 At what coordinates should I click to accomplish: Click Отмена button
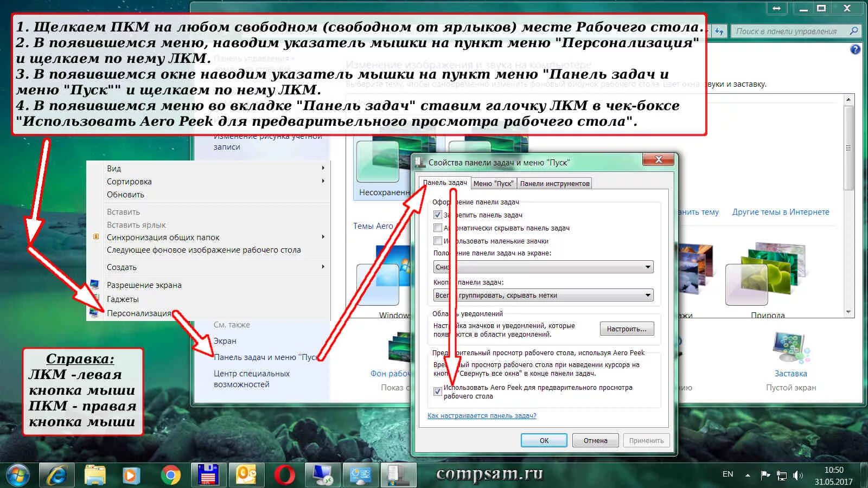pyautogui.click(x=595, y=440)
